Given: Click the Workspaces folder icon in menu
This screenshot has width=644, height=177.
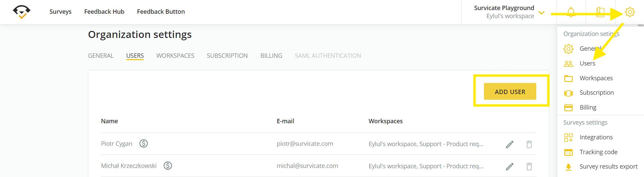Looking at the screenshot, I should [x=568, y=78].
